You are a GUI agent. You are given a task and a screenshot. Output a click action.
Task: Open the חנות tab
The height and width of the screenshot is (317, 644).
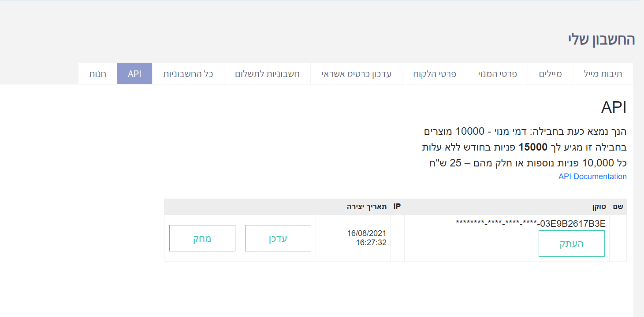point(97,74)
